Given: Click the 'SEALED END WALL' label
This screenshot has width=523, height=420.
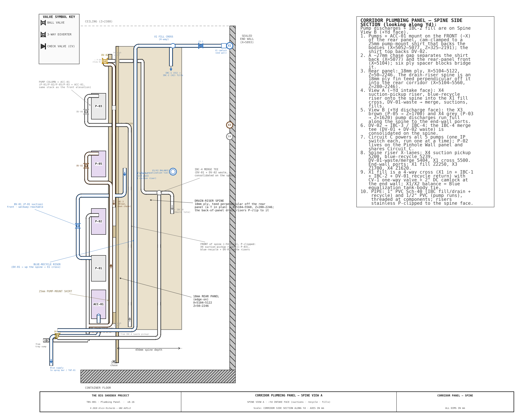Looking at the screenshot, I should 247,39.
